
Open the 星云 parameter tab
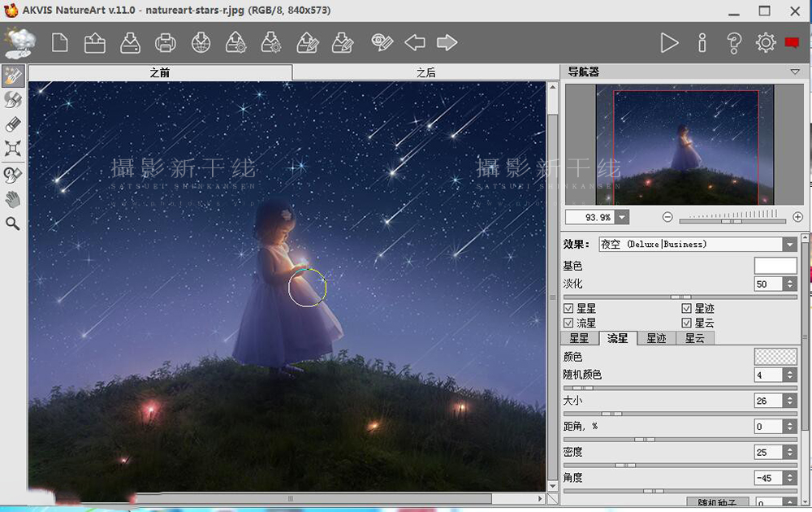pyautogui.click(x=695, y=338)
